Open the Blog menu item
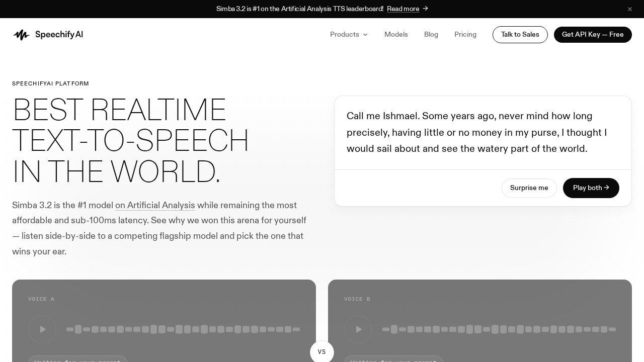 [431, 35]
